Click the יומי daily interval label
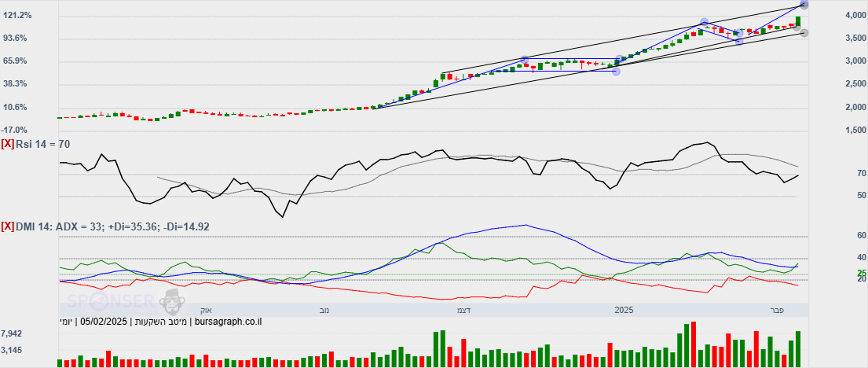 tap(66, 321)
